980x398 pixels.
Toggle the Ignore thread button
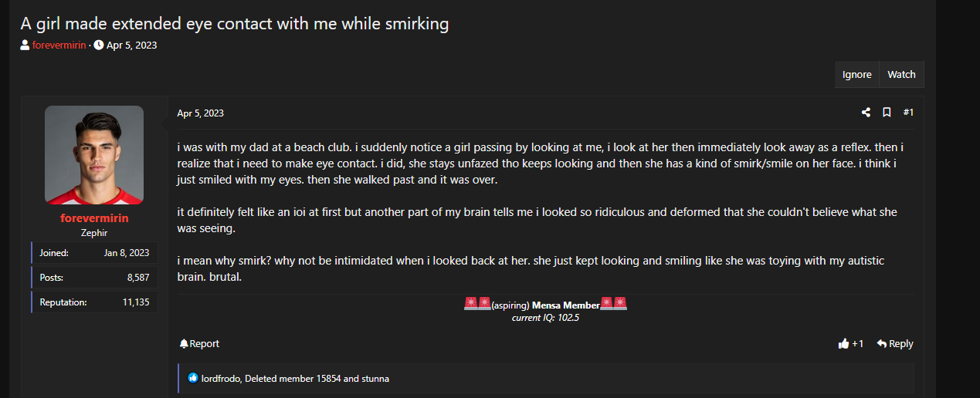click(x=857, y=75)
